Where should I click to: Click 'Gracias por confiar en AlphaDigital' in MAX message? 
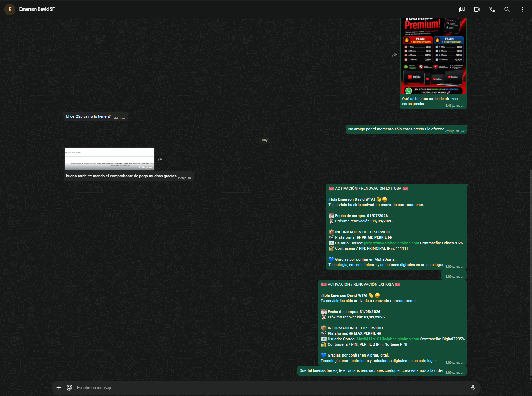pos(358,355)
